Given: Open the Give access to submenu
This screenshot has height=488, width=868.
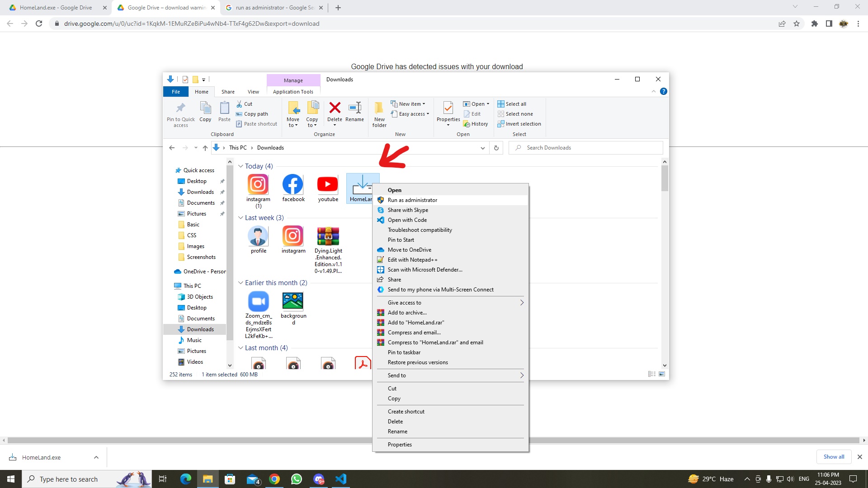Looking at the screenshot, I should [450, 303].
